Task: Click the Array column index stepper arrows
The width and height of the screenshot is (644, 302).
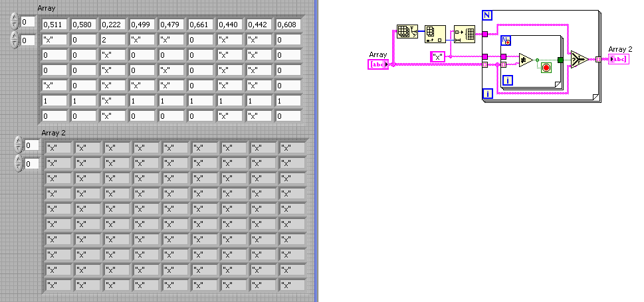Action: pyautogui.click(x=15, y=40)
